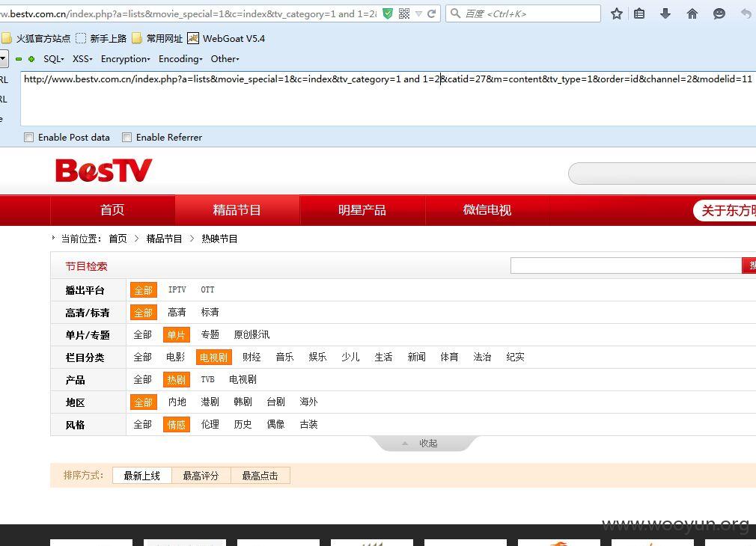
Task: Select 伦理 style filter
Action: pyautogui.click(x=210, y=424)
